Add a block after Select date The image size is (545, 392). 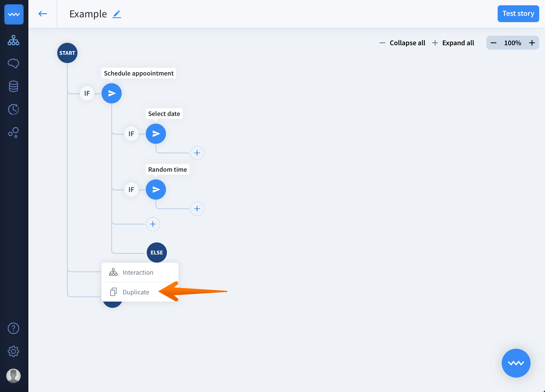197,153
